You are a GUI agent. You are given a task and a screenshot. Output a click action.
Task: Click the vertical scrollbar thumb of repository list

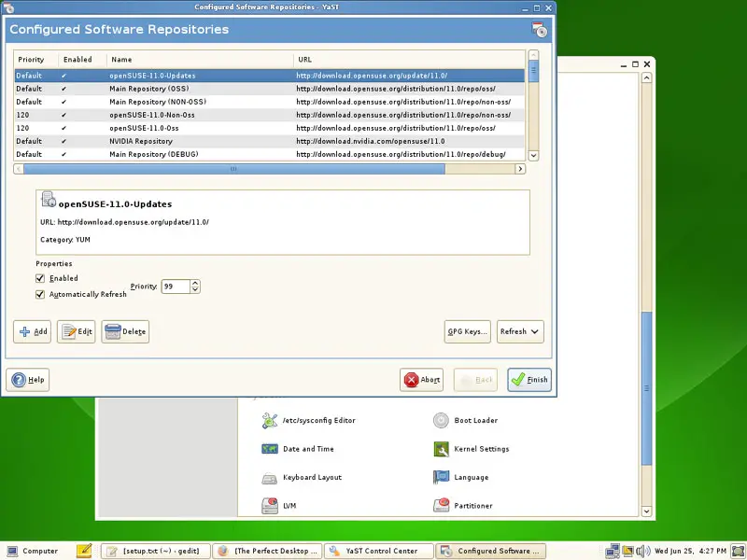[x=533, y=71]
